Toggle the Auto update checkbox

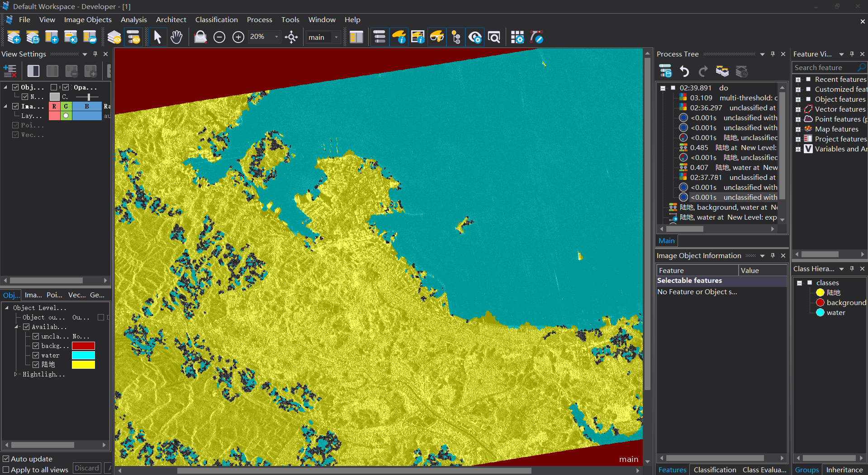pyautogui.click(x=6, y=459)
